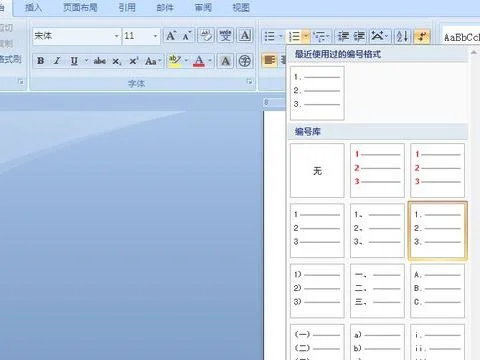Screen dimensions: 480x360
Task: Click the enclosed characters icon
Action: (x=245, y=61)
